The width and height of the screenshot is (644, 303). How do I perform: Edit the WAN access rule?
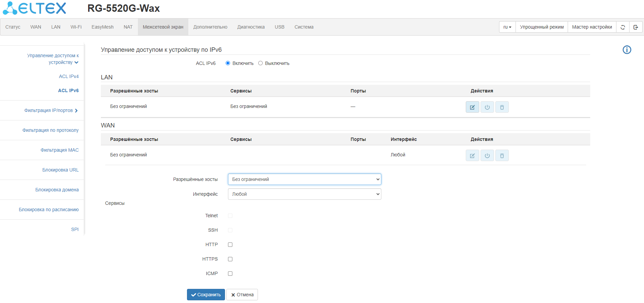[x=472, y=156]
